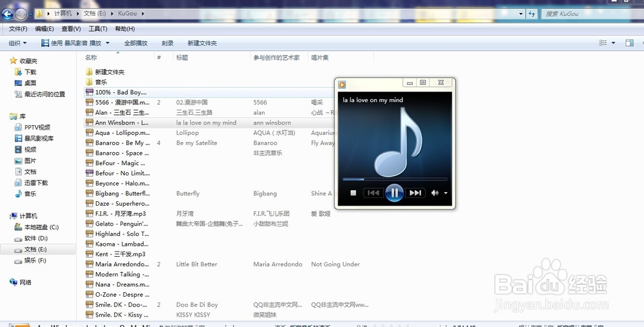Open the 库 libraries node

(x=22, y=116)
